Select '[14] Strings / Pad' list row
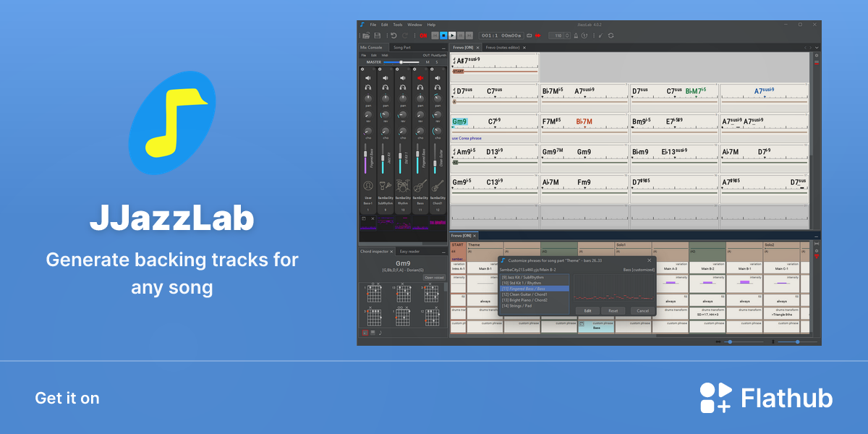Viewport: 868px width, 434px height. coord(535,306)
